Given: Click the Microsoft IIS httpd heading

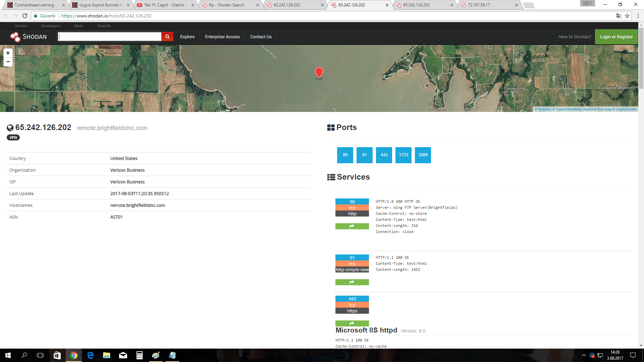Looking at the screenshot, I should [x=366, y=330].
